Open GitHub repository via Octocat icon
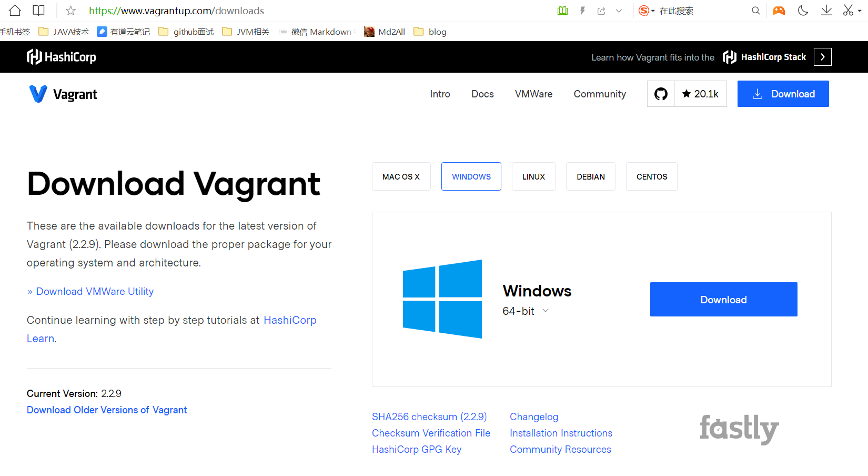Screen dimensions: 868x476 [x=661, y=94]
